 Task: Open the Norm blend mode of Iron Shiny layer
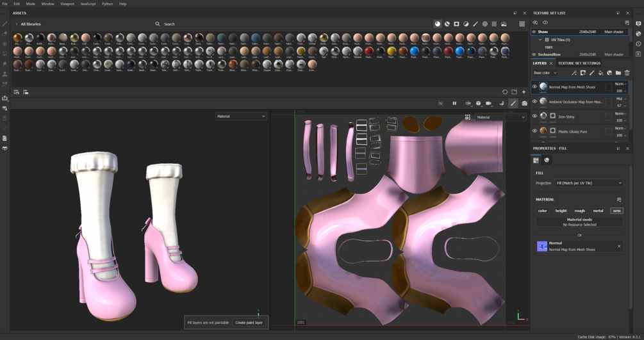(620, 113)
